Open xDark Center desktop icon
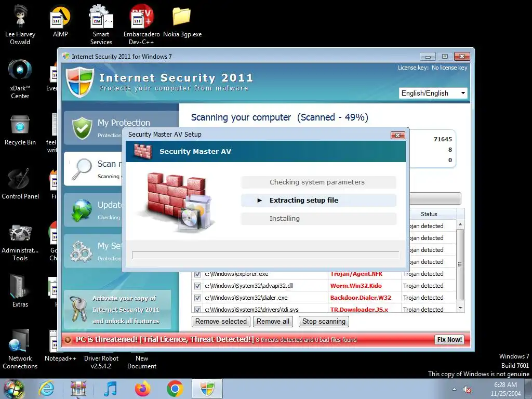The width and height of the screenshot is (532, 399). [x=20, y=79]
